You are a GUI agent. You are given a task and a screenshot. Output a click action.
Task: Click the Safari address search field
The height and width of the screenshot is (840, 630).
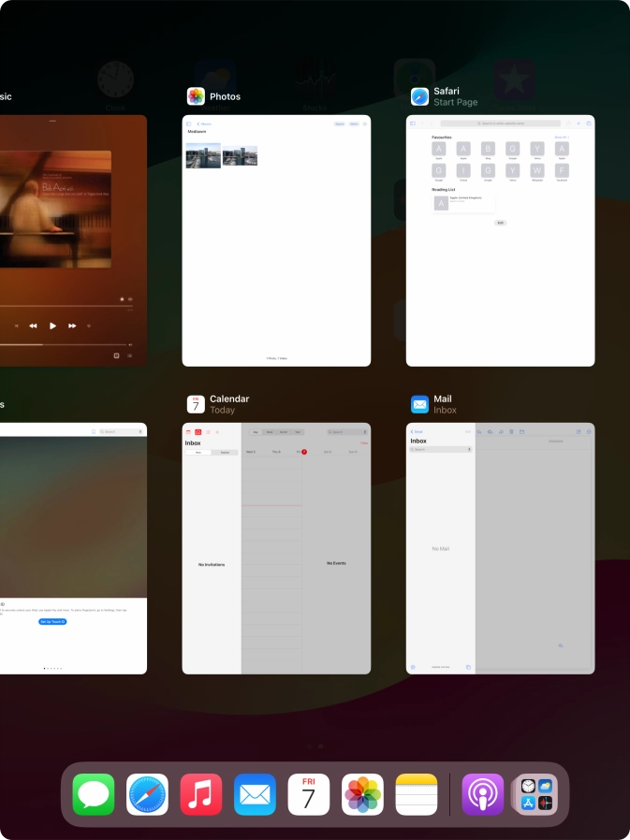point(501,123)
